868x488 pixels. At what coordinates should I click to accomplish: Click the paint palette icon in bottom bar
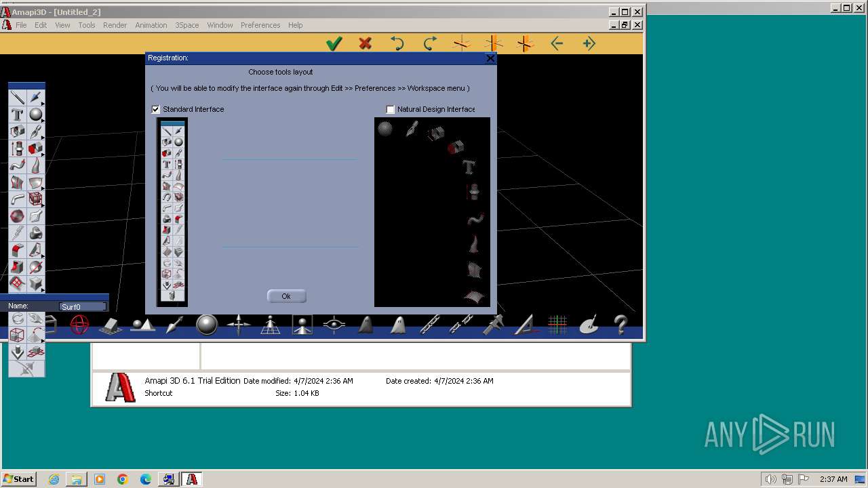(589, 325)
